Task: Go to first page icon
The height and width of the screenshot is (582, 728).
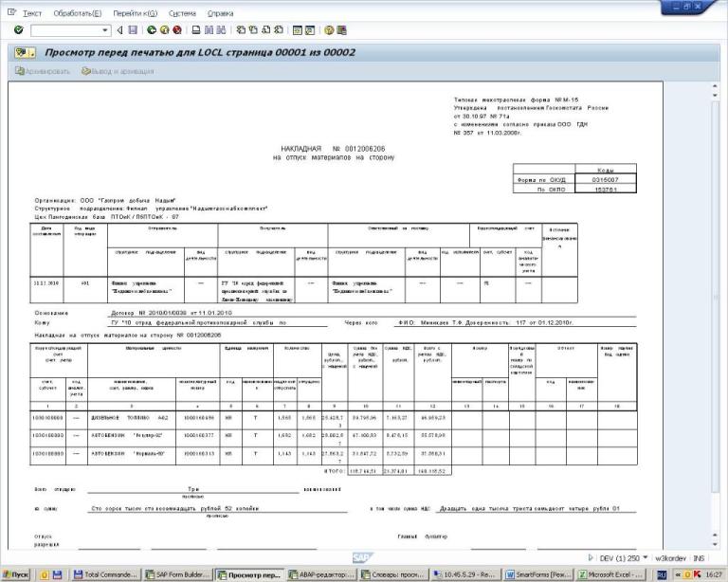Action: (241, 30)
